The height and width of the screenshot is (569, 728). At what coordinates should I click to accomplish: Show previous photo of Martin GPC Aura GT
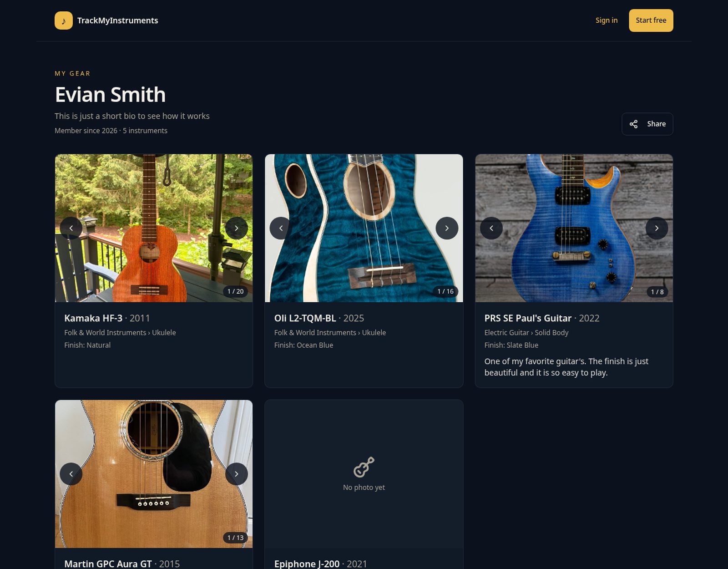tap(71, 474)
